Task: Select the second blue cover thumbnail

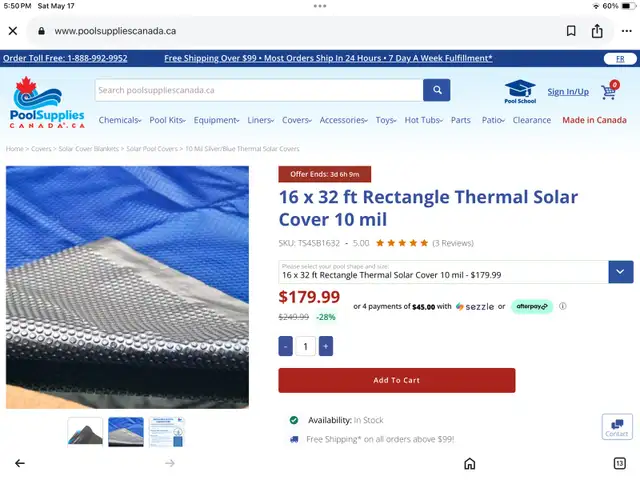Action: tap(126, 432)
